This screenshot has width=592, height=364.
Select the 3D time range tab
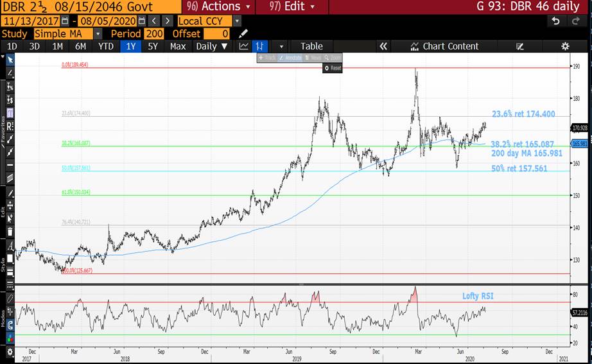35,46
